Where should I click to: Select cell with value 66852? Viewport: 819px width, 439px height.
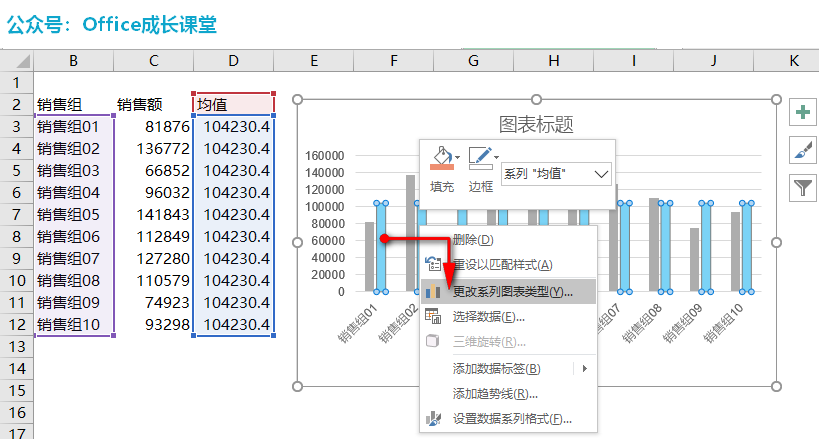(154, 170)
